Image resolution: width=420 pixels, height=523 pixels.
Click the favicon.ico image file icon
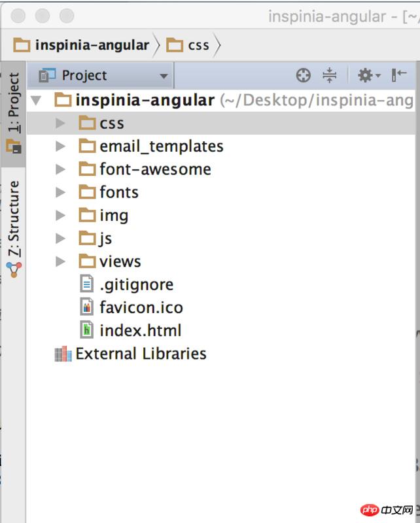pos(87,307)
